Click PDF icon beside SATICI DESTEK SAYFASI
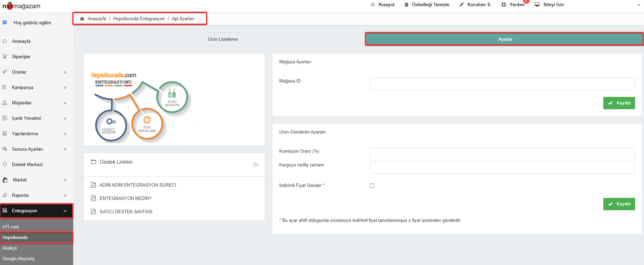This screenshot has width=644, height=265. [x=93, y=212]
